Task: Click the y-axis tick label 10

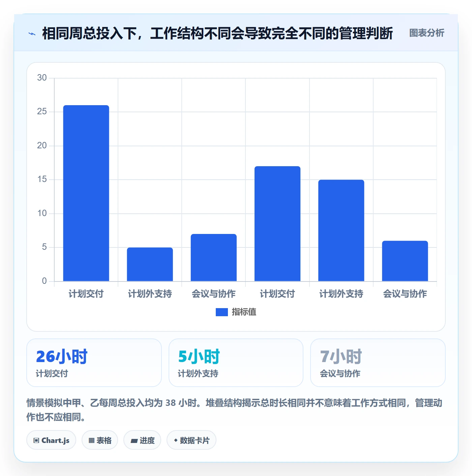Action: 42,213
